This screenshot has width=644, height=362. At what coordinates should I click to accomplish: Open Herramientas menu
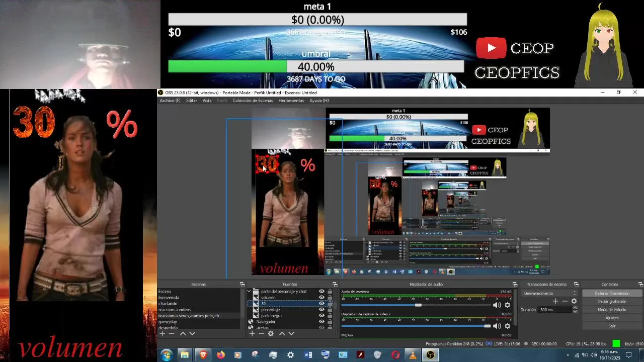[291, 101]
